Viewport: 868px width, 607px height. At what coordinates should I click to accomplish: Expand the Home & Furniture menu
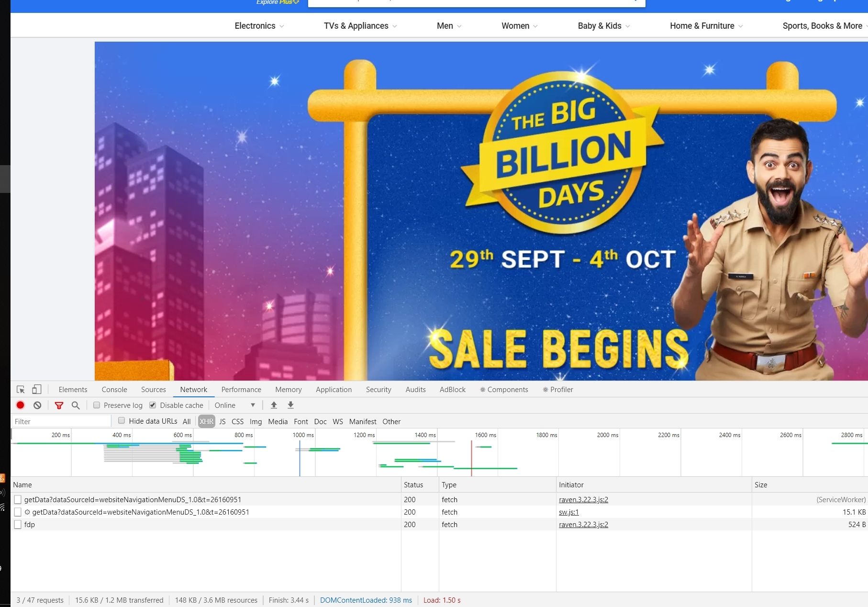pos(706,26)
